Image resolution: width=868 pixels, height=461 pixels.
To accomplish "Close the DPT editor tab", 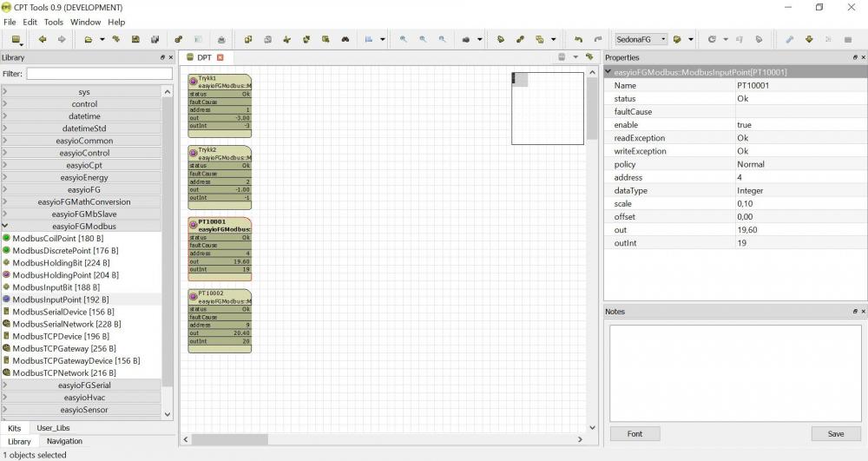I will tap(220, 57).
